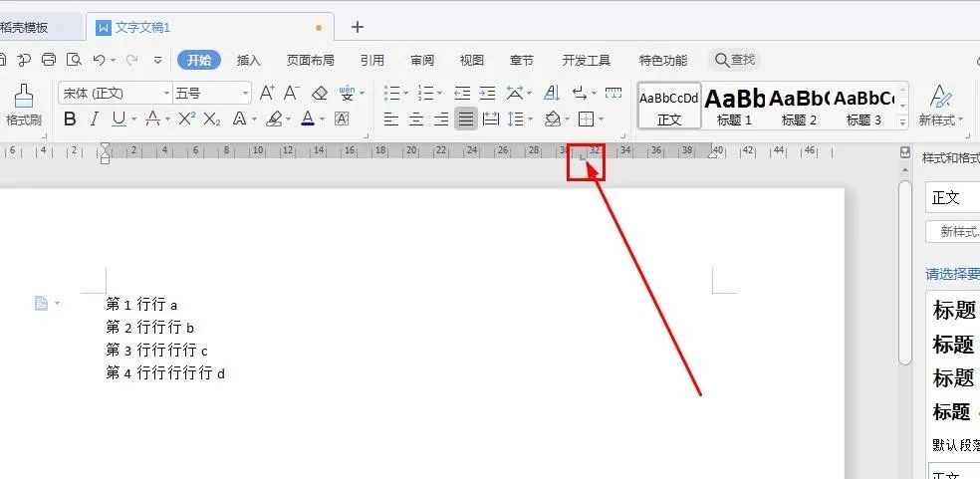Apply paragraph shading with the bucket icon

pos(553,119)
